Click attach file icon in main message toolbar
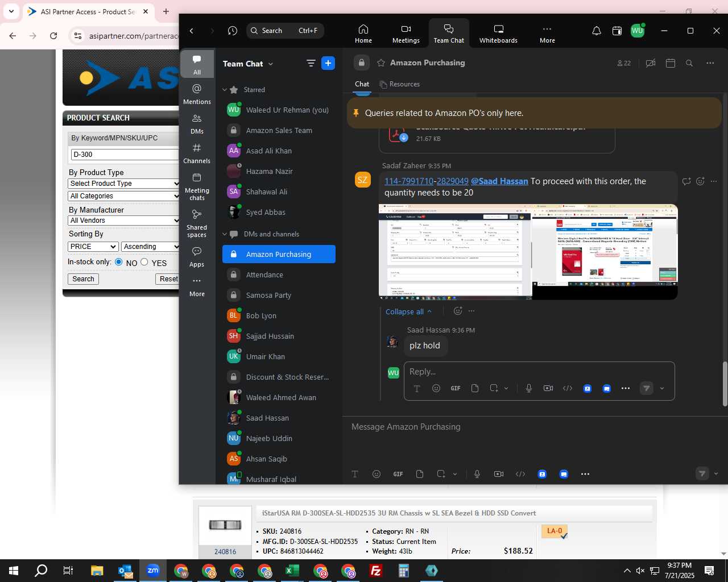Viewport: 728px width, 582px height. pyautogui.click(x=420, y=474)
